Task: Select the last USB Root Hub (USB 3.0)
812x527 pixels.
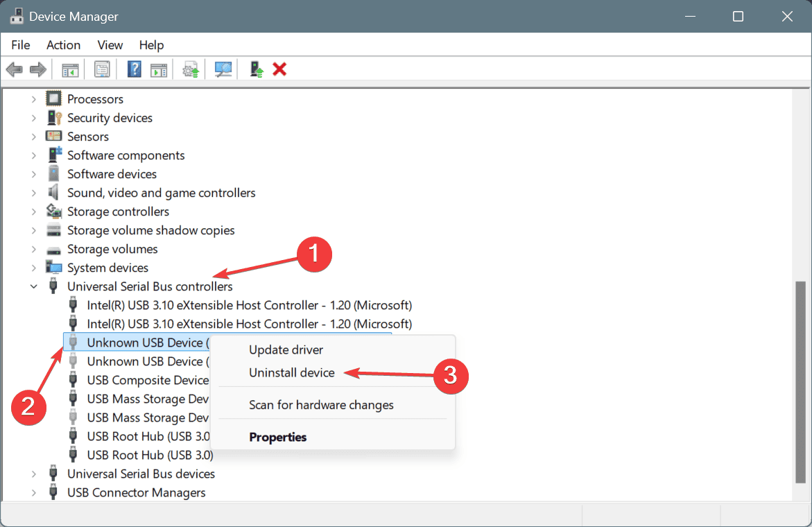Action: (150, 455)
